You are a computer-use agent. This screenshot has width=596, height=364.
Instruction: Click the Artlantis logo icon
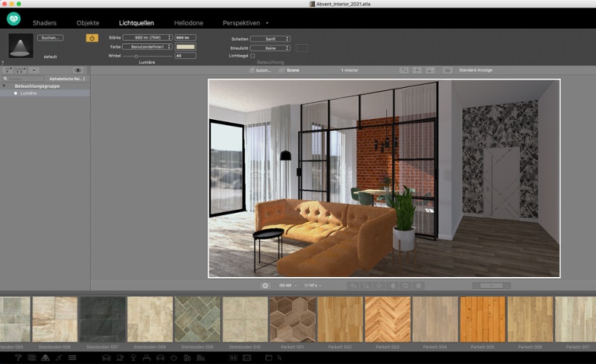coord(13,19)
